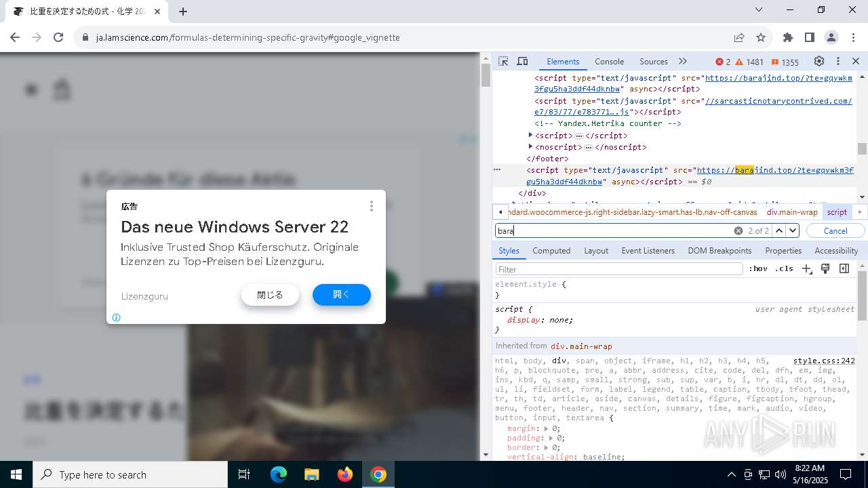Share this page icon
Image resolution: width=868 pixels, height=488 pixels.
(x=739, y=37)
